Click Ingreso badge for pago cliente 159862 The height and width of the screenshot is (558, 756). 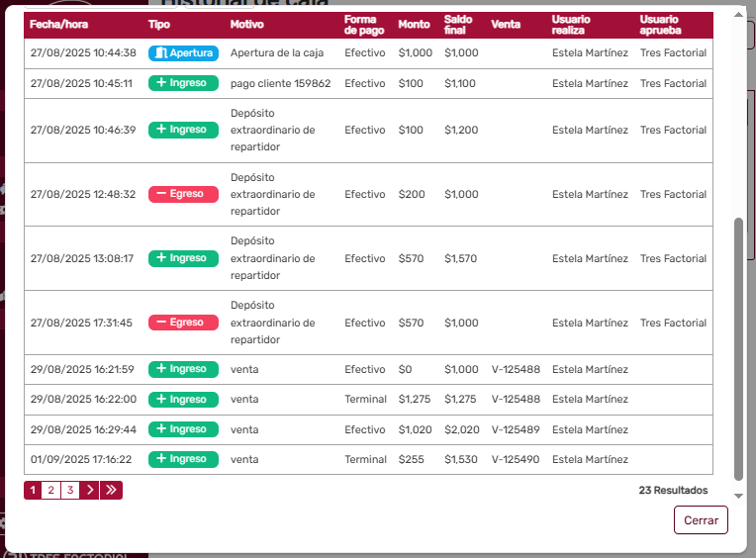183,84
